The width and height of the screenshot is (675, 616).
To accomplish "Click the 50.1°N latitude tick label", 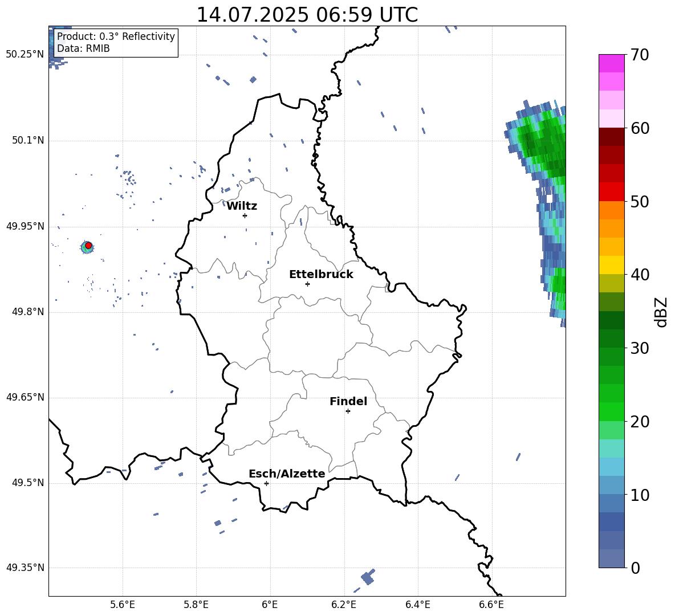I will [28, 141].
